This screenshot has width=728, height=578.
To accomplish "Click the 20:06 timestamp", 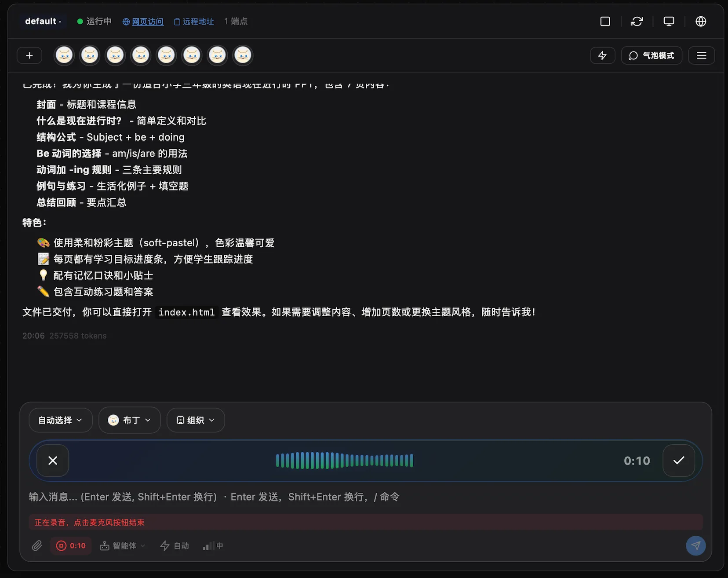I will tap(33, 336).
